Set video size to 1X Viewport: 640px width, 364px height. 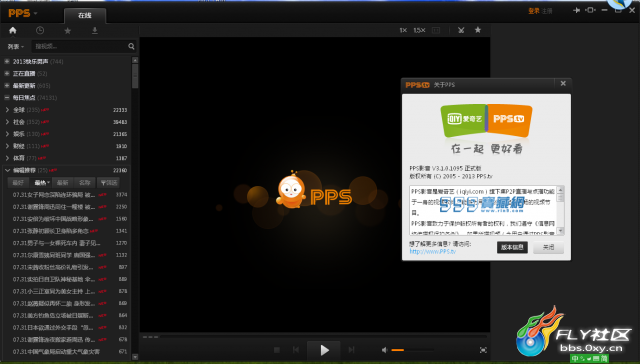tap(403, 30)
